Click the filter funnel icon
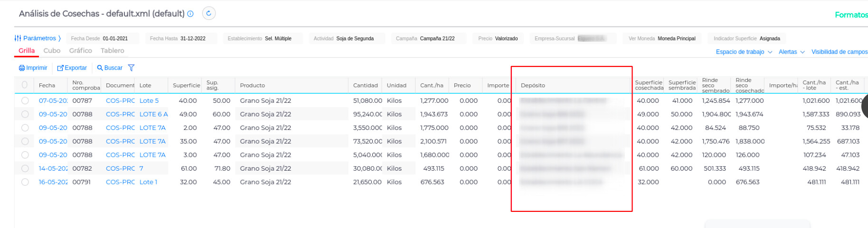Screen dimensions: 868x228 click(132, 68)
